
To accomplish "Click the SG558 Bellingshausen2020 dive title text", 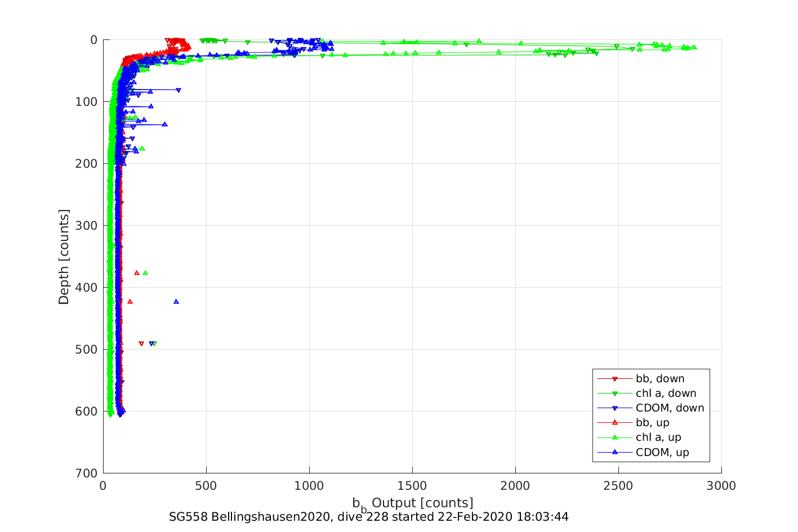I will 369,517.
